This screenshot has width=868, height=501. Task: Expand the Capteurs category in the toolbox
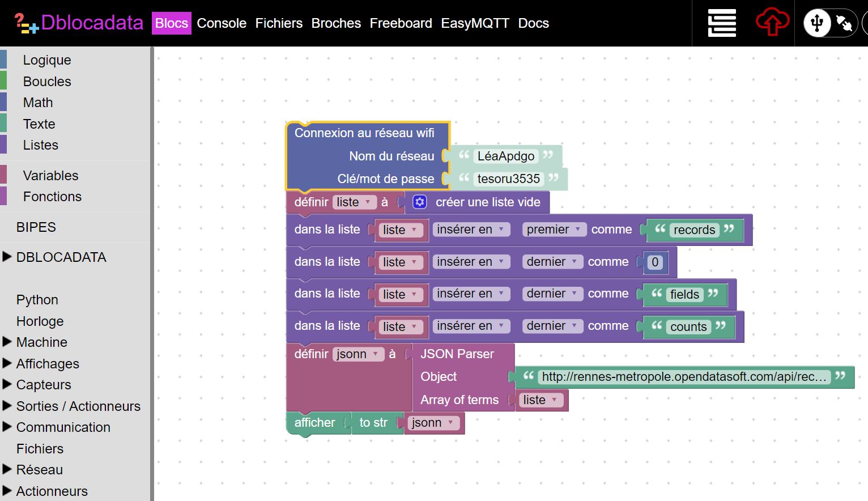point(7,384)
